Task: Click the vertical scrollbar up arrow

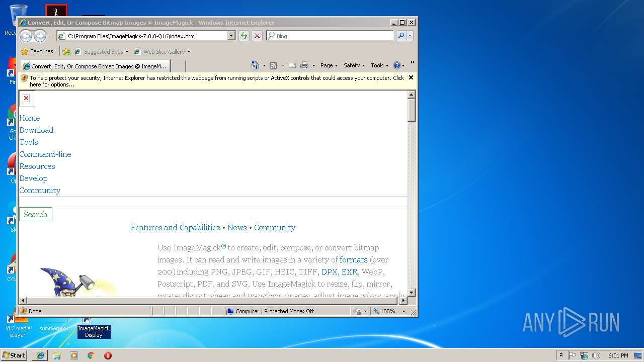Action: coord(412,95)
